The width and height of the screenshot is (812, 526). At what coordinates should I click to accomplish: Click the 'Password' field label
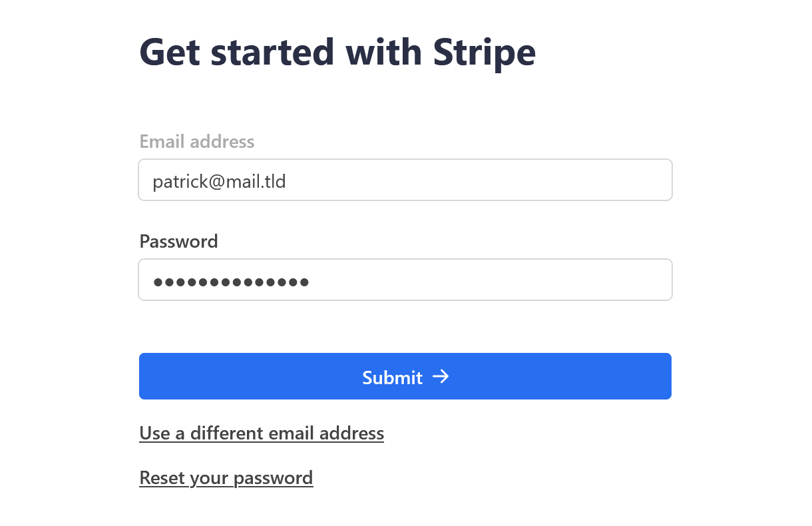178,241
